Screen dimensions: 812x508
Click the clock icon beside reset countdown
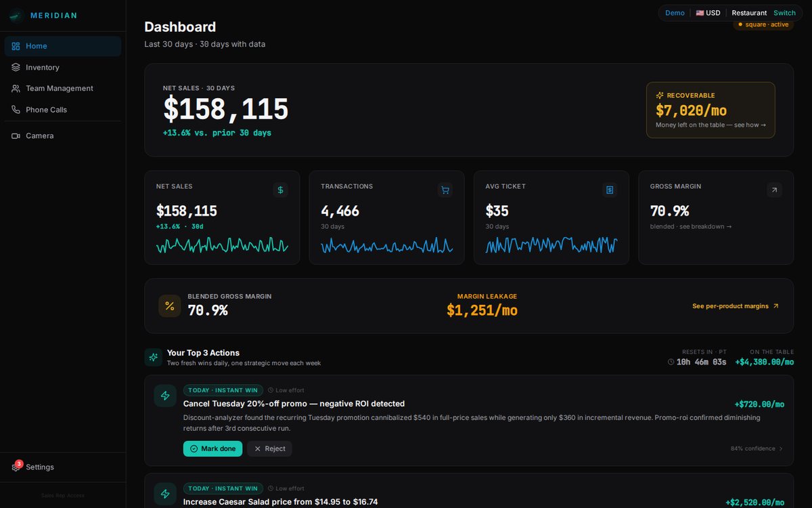click(671, 362)
